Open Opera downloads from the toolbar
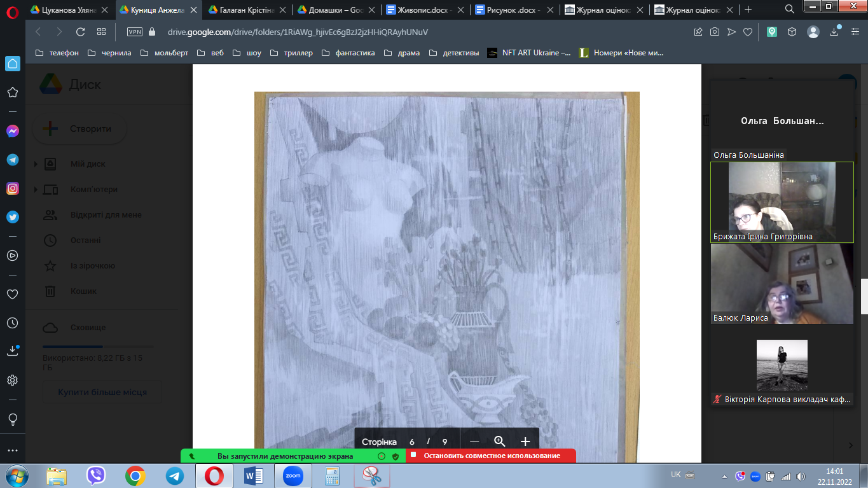This screenshot has width=868, height=488. (x=834, y=32)
